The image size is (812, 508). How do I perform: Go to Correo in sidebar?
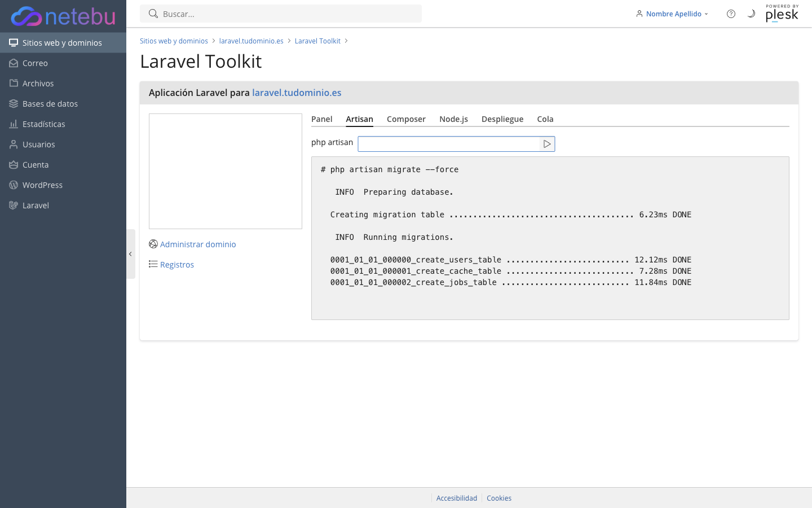(63, 63)
